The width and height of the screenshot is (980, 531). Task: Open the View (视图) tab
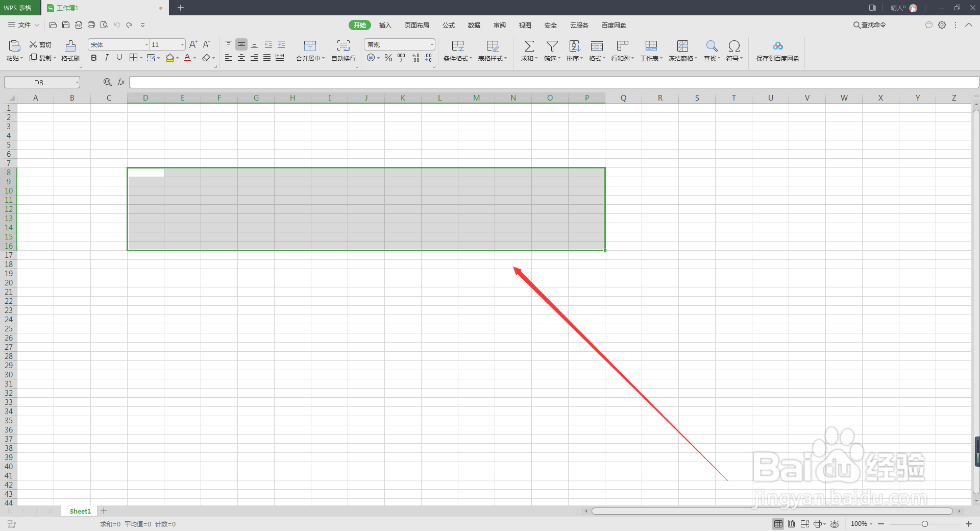point(525,25)
